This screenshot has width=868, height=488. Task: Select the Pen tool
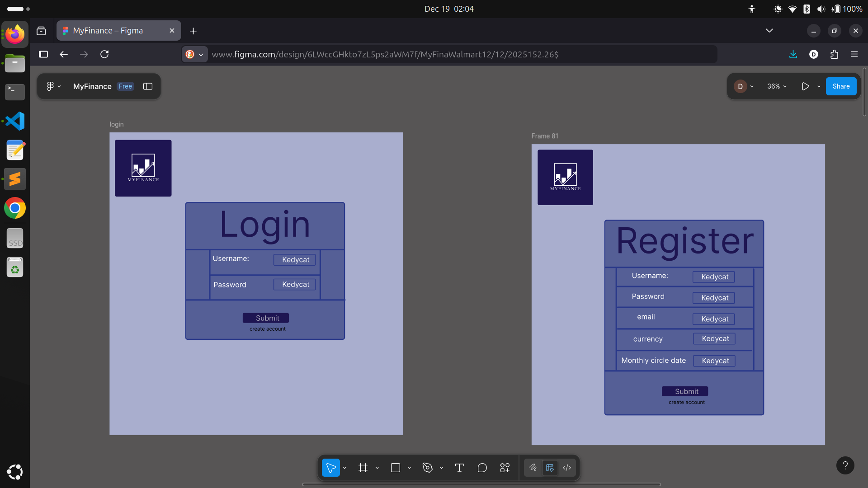[427, 468]
